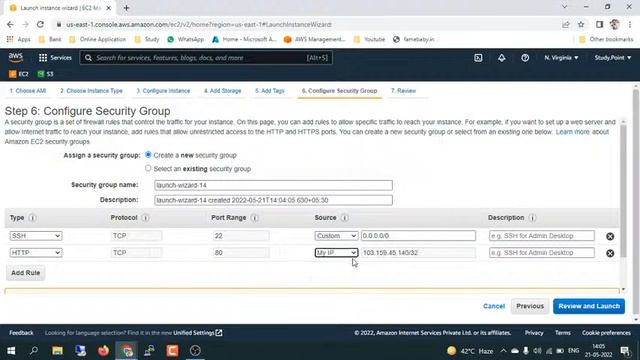
Task: Click Review and Launch
Action: tap(589, 306)
